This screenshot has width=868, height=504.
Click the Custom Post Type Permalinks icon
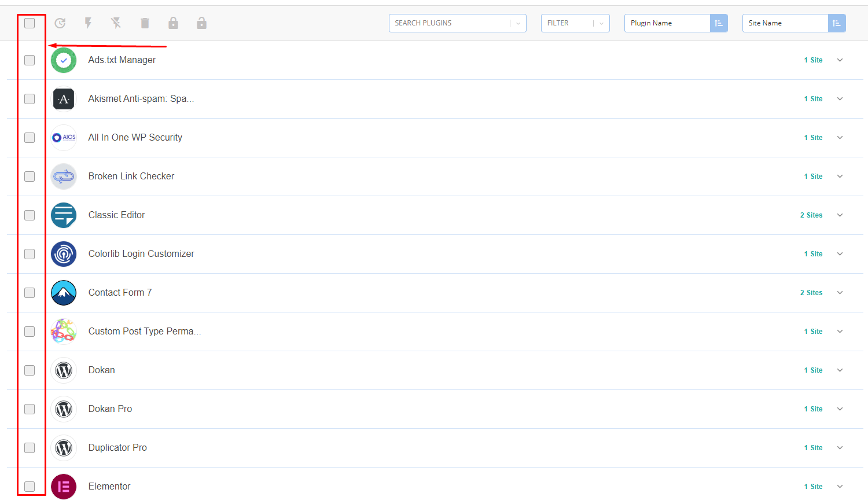pos(64,332)
